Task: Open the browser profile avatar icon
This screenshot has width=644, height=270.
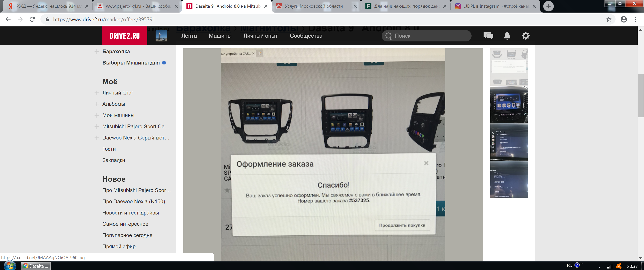Action: tap(623, 19)
